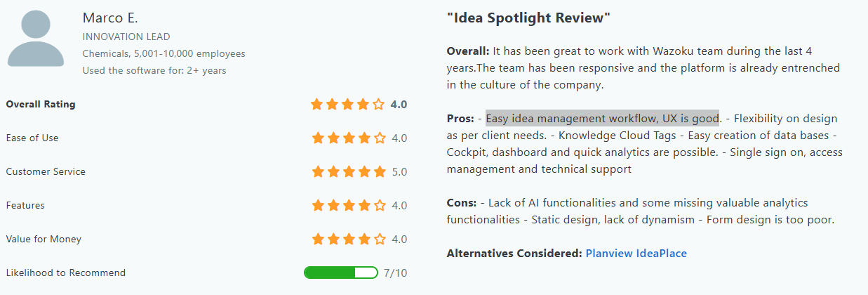Click the Value for Money stars

click(349, 240)
